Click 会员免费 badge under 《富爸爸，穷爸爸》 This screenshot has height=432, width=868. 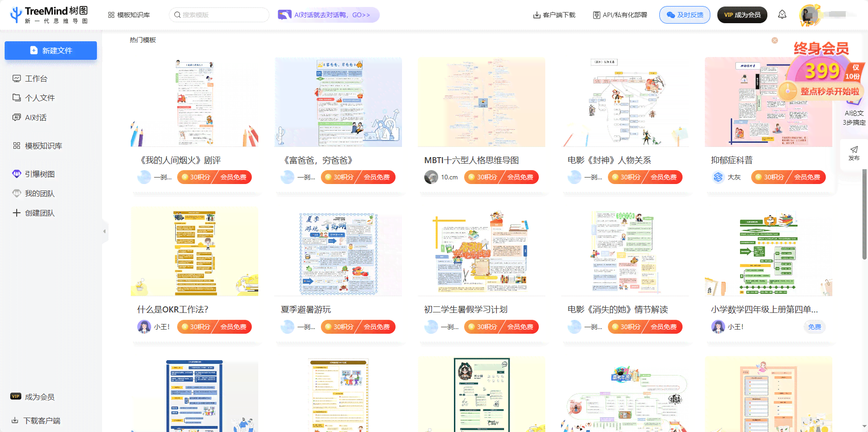coord(377,177)
